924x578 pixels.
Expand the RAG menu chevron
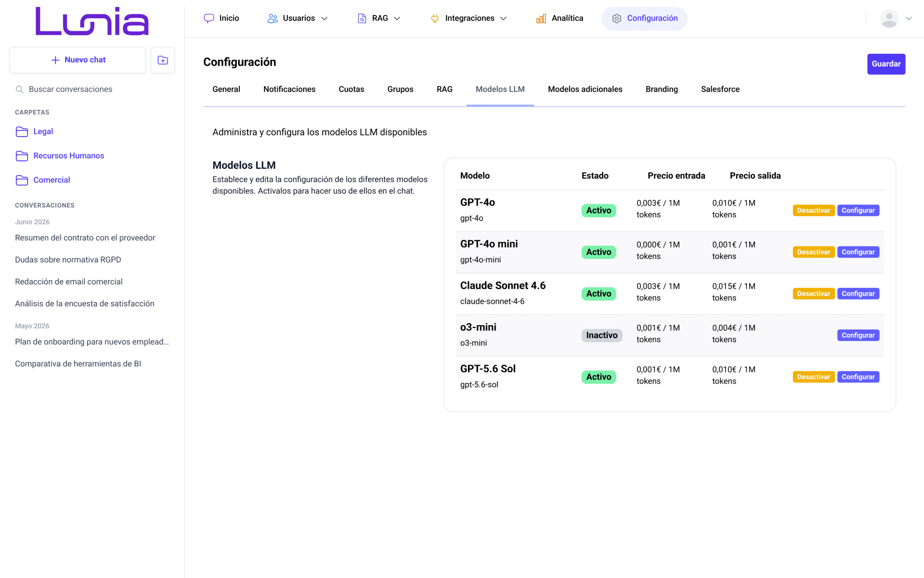[x=397, y=18]
